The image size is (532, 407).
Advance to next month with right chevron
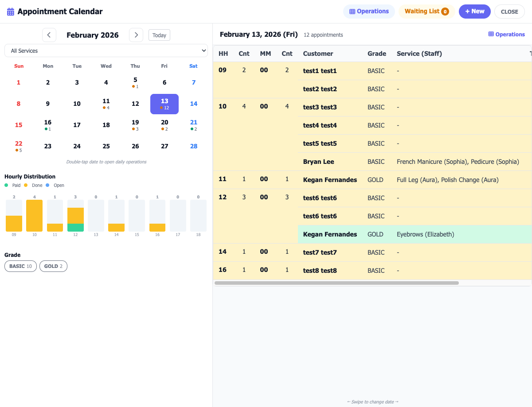coord(136,35)
